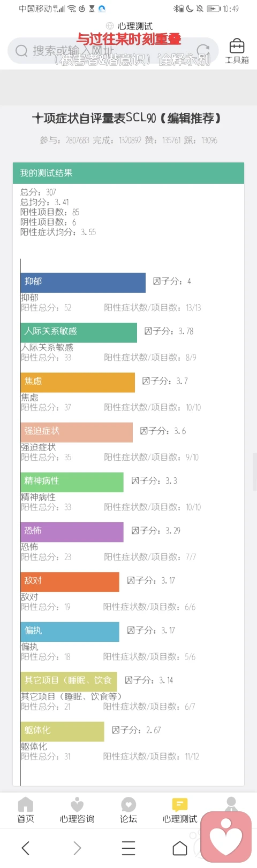Click the purple 恐怖 bar
This screenshot has width=257, height=868.
[x=72, y=532]
